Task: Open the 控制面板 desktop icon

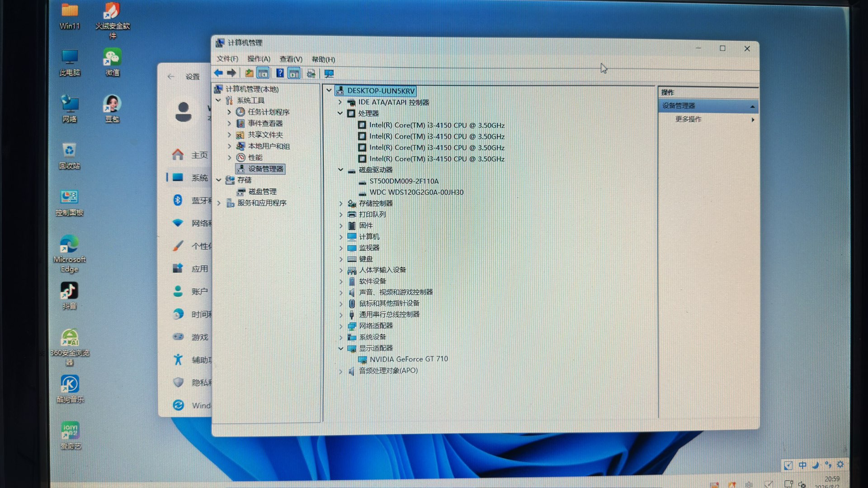Action: 69,203
